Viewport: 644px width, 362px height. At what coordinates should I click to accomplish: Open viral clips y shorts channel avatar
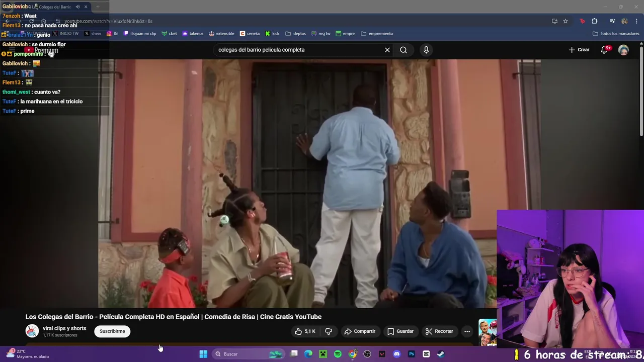[x=32, y=331]
